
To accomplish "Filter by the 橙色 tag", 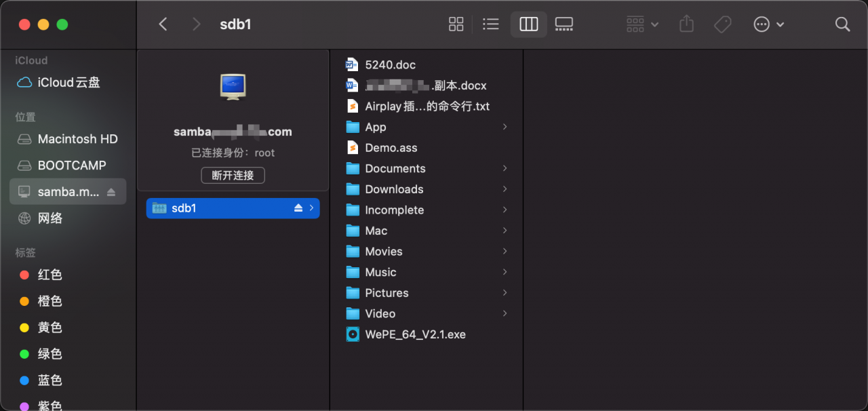I will coord(68,301).
